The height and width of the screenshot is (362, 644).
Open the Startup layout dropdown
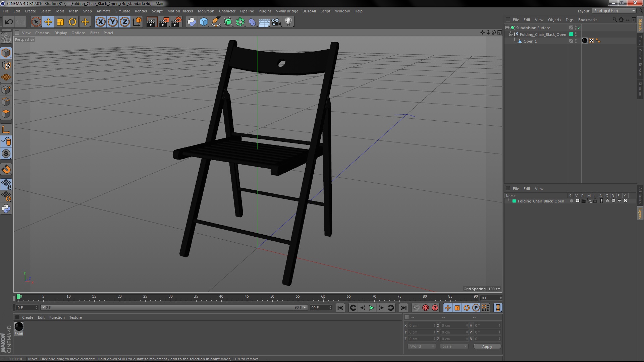(614, 11)
